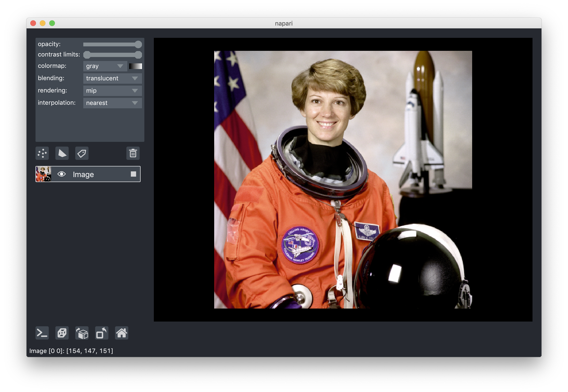Viewport: 568px width, 392px height.
Task: Add a new shapes layer
Action: click(x=62, y=153)
